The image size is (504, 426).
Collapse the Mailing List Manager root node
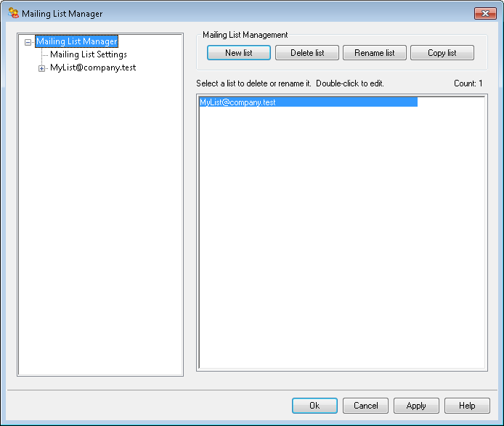(28, 42)
